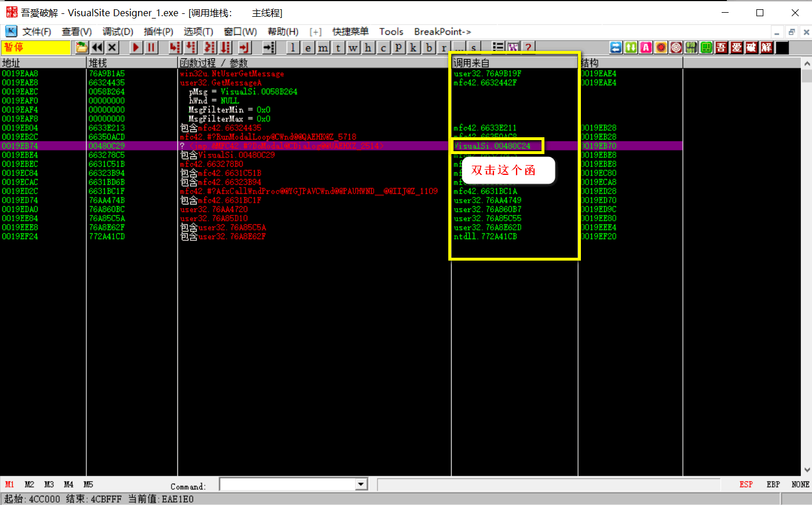Click the pink 'A' plugin icon

point(646,47)
